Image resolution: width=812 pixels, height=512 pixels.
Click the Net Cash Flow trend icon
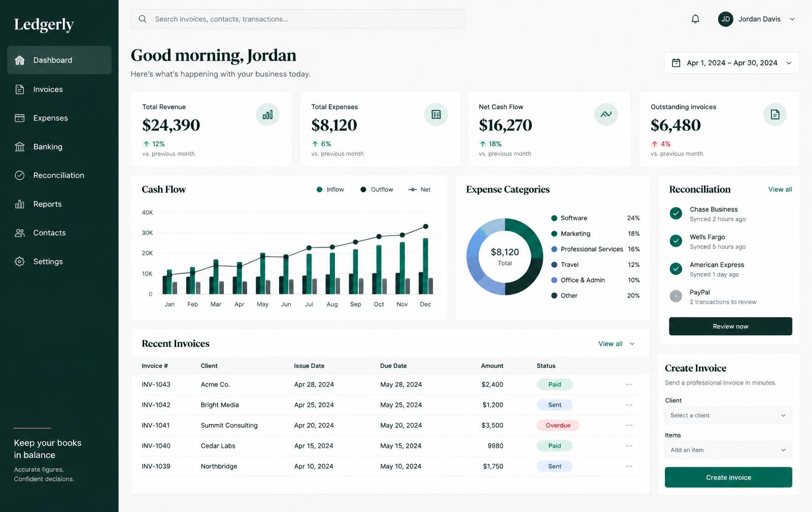click(x=606, y=114)
